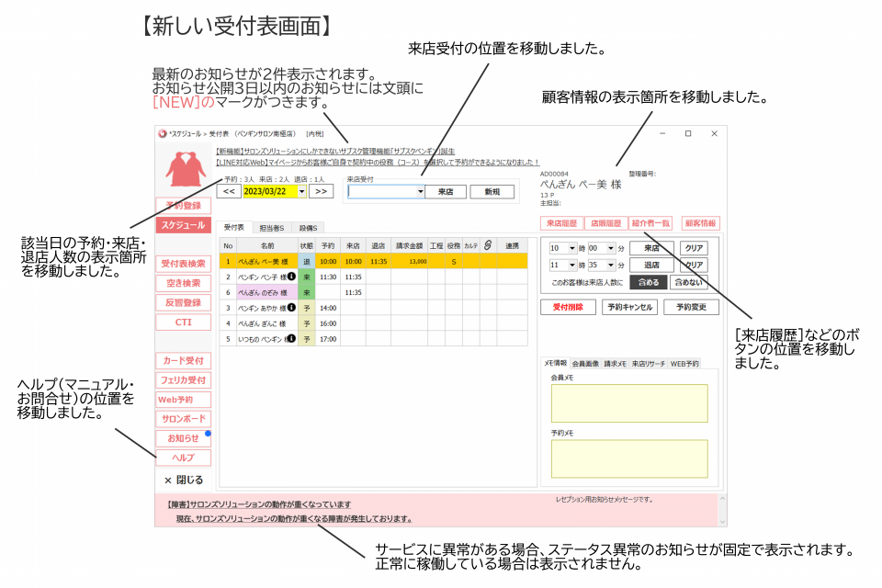The image size is (882, 588).
Task: Click inside the 予約メモ field
Action: pos(628,459)
